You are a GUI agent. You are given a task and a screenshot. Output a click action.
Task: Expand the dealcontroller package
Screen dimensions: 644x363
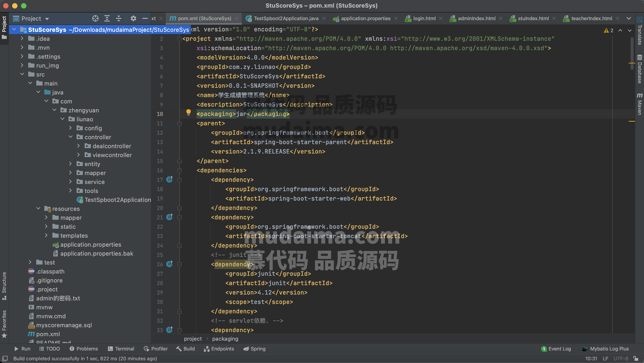coord(78,146)
